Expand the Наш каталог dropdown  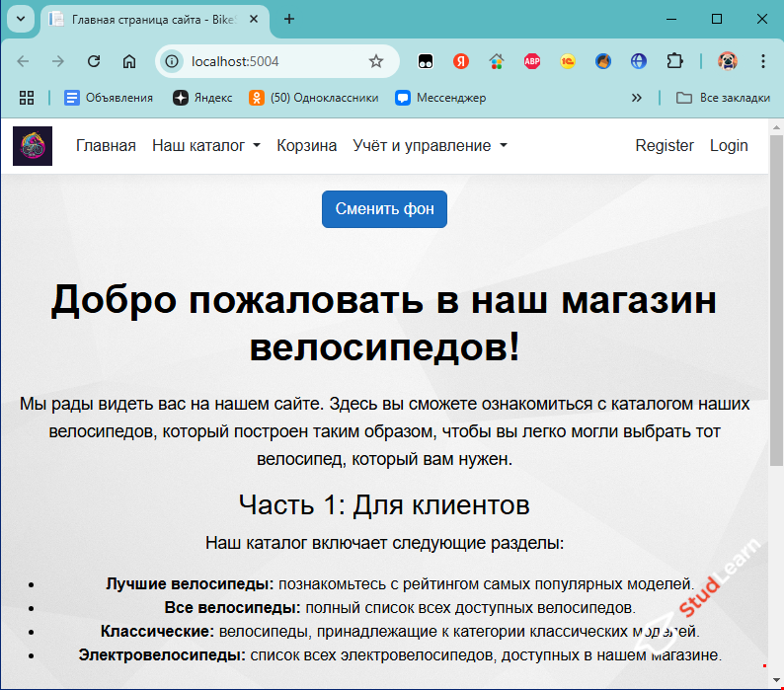point(205,146)
